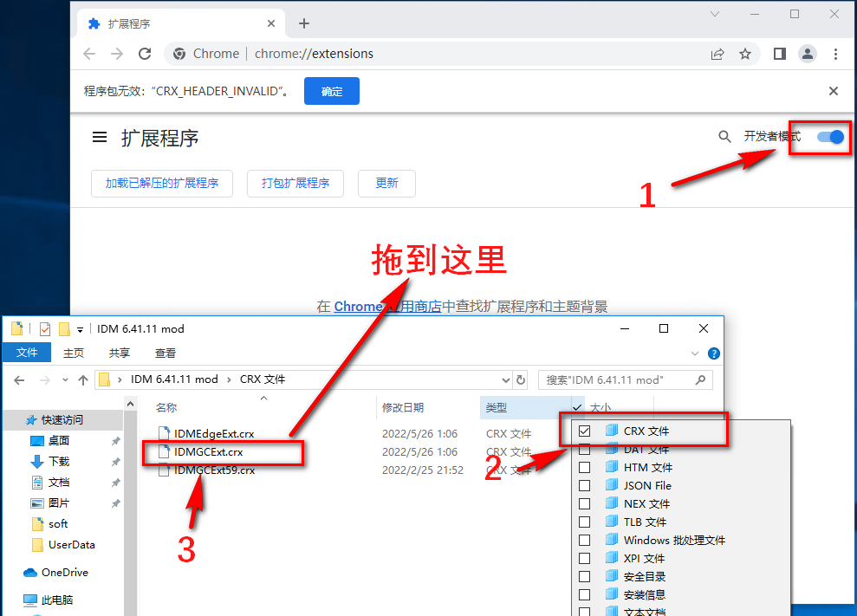The image size is (857, 616).
Task: Check the 安全目录 filter checkbox
Action: click(x=584, y=577)
